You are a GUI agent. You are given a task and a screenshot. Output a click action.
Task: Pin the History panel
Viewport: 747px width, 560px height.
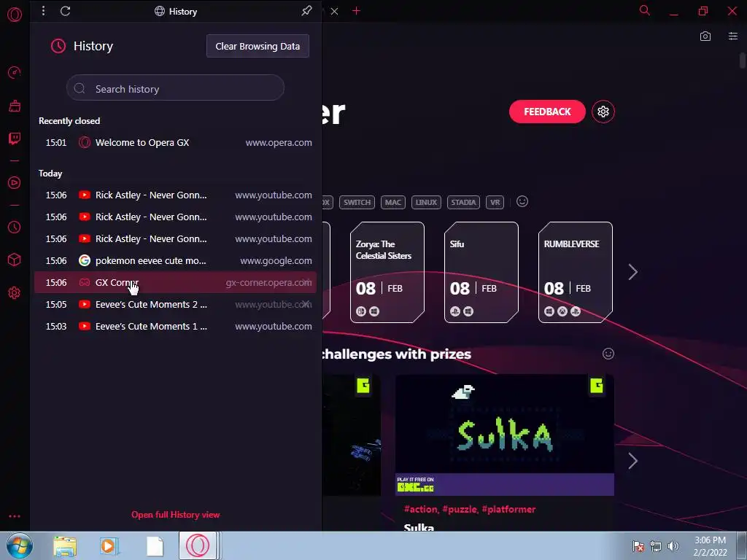(x=307, y=10)
